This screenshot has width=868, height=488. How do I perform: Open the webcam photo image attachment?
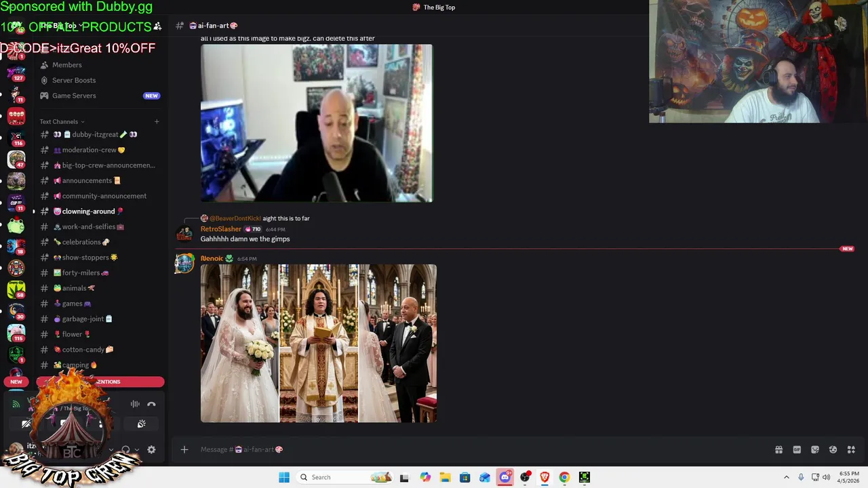317,123
